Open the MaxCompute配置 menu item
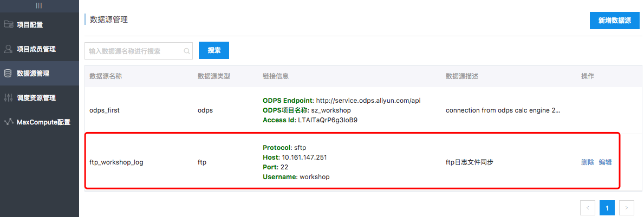This screenshot has width=644, height=217. (x=43, y=122)
